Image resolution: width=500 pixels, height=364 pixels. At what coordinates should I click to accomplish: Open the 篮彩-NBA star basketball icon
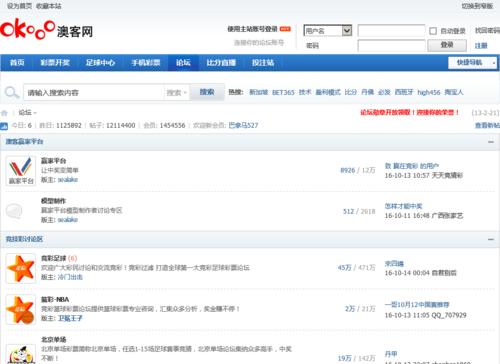point(21,310)
